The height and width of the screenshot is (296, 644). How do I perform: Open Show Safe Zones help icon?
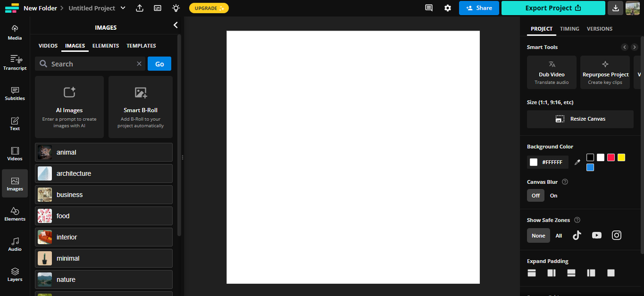coord(577,220)
